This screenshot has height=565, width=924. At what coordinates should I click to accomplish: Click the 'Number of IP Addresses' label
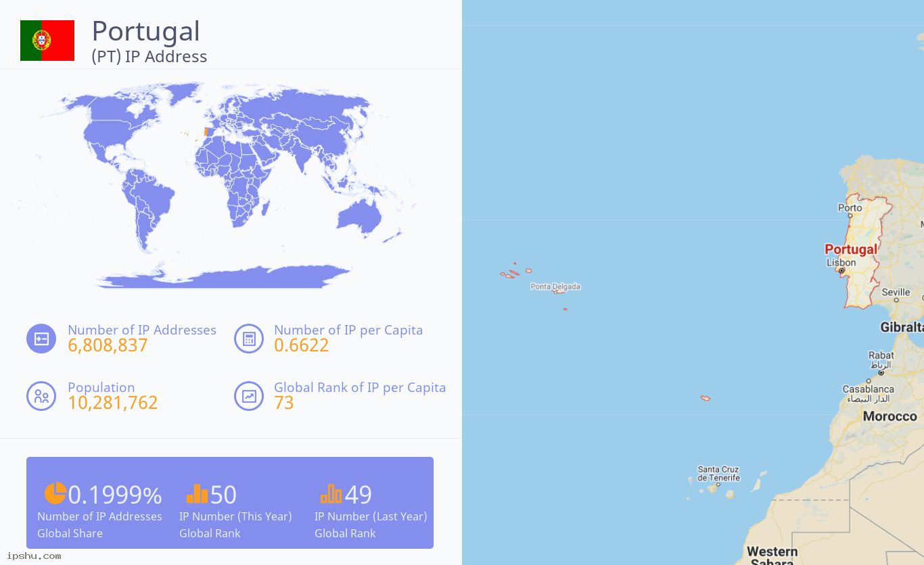[x=142, y=330]
